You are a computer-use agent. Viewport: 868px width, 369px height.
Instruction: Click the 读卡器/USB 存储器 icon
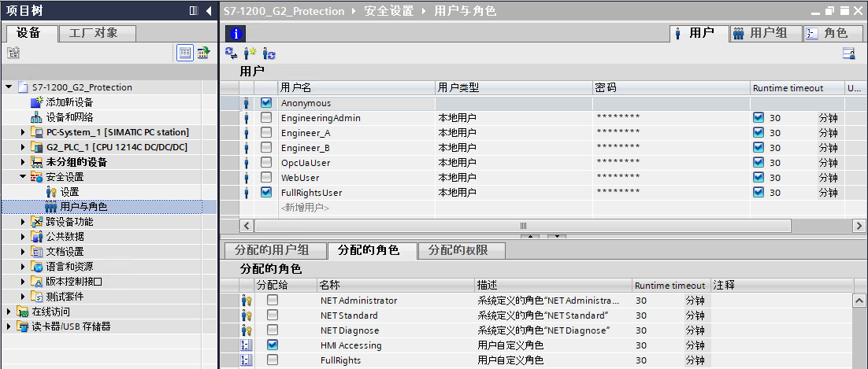tap(22, 327)
